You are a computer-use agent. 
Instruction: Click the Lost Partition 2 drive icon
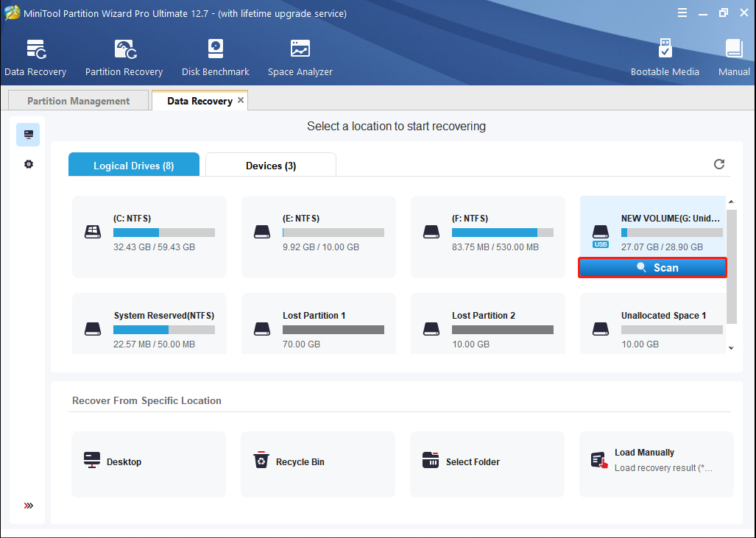pyautogui.click(x=431, y=329)
